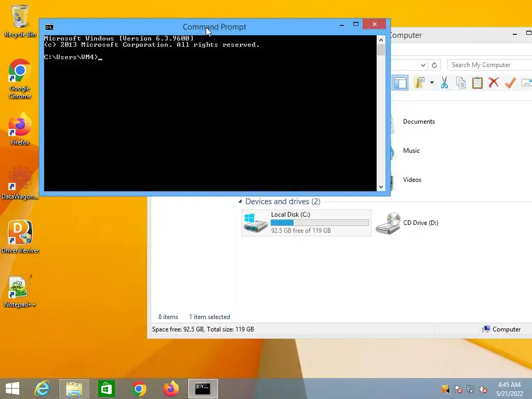Open the Driver Reviver desktop shortcut

pos(20,237)
